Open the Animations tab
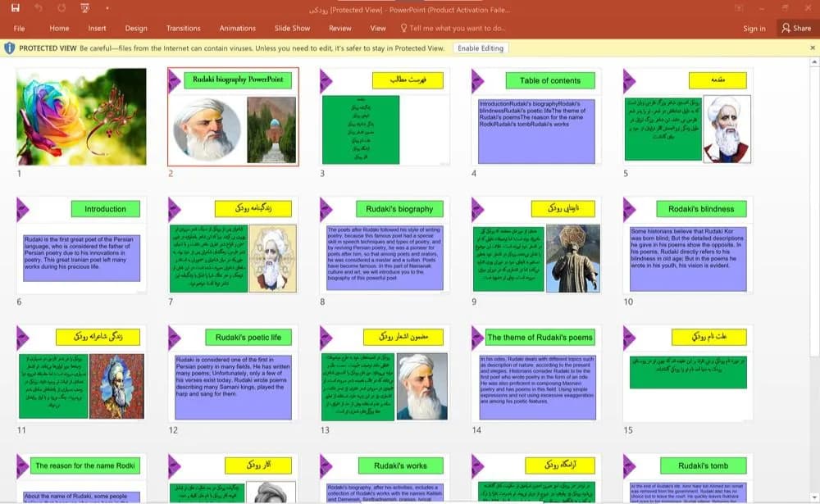The height and width of the screenshot is (504, 820). click(x=238, y=28)
